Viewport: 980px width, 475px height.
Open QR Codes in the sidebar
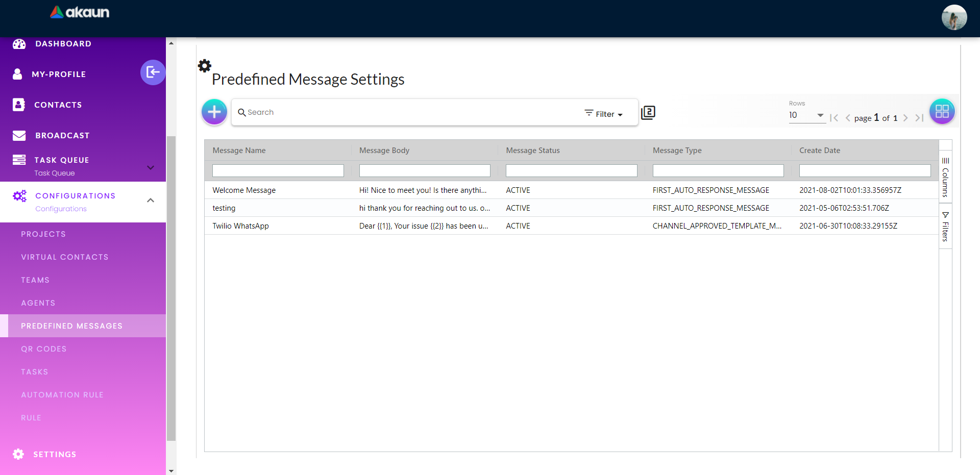point(44,349)
